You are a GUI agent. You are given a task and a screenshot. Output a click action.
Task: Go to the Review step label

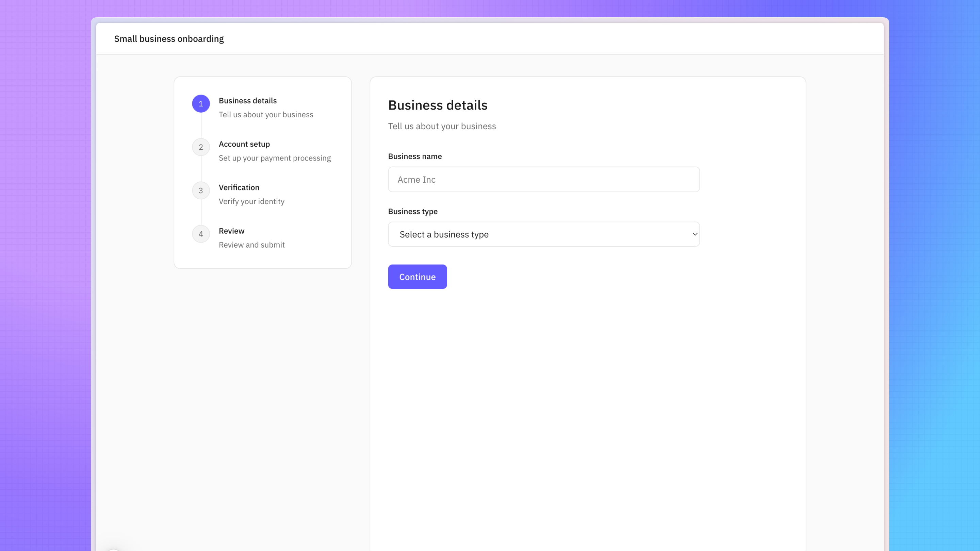point(231,231)
